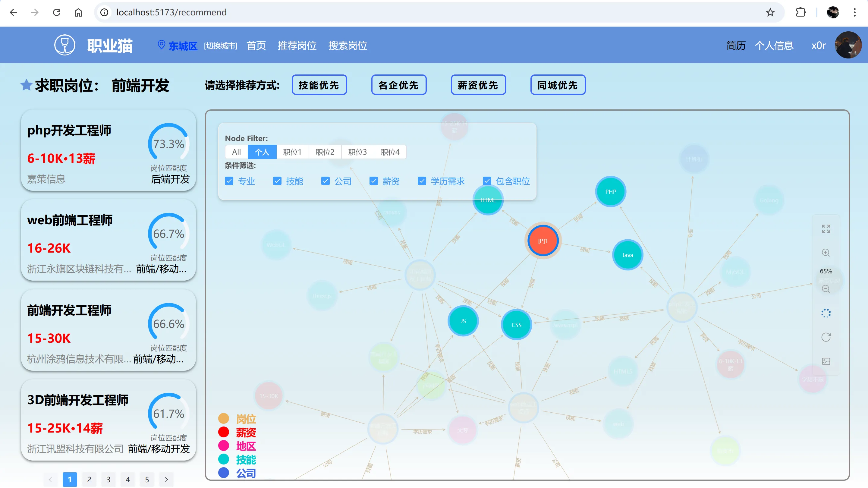Viewport: 868px width, 488px height.
Task: Go to the next page of jobs
Action: coord(166,479)
